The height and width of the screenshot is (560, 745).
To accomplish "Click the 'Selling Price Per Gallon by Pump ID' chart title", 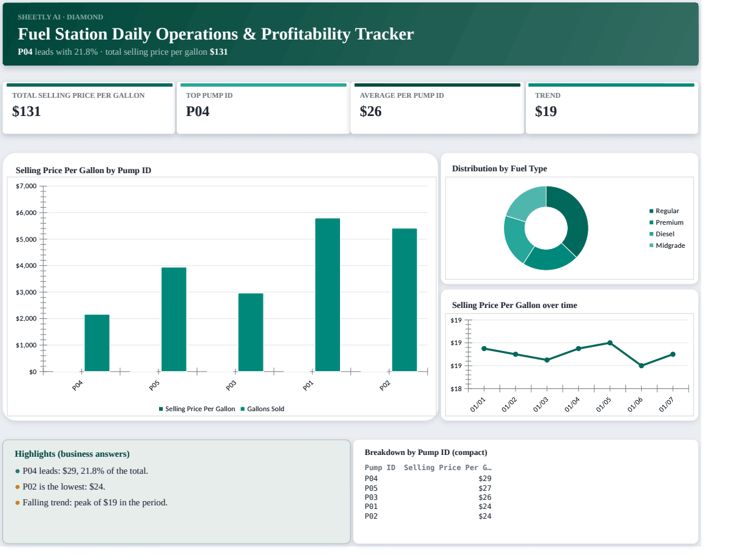I will pos(83,171).
